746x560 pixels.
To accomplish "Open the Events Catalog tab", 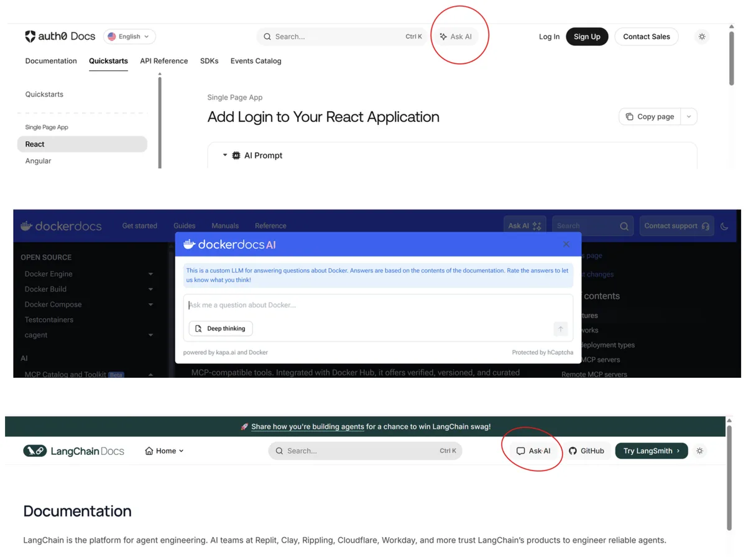I will 256,61.
